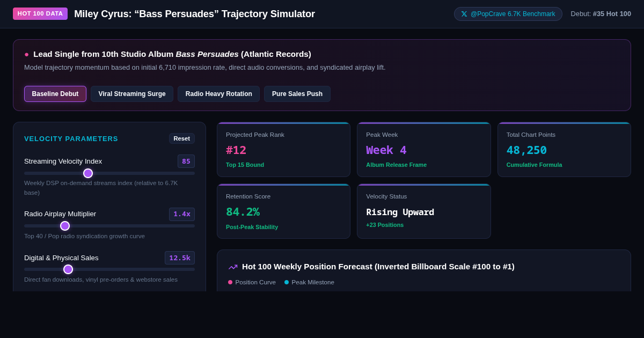Click the Debut #35 Hot 100 text

(601, 14)
